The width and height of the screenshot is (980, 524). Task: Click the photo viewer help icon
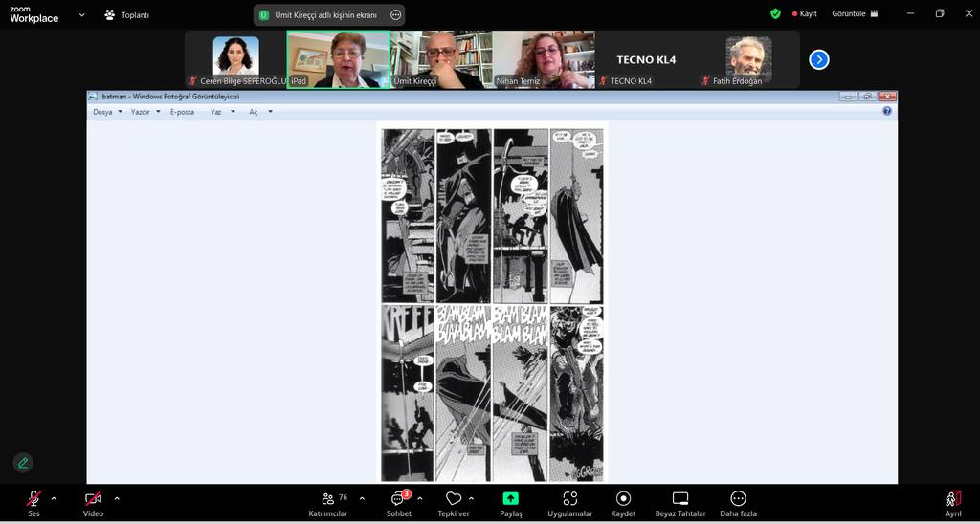887,111
